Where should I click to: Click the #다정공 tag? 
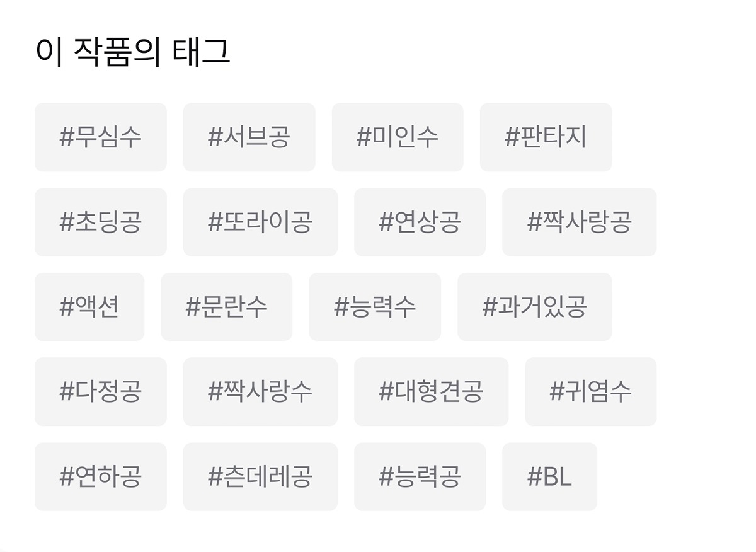[101, 391]
